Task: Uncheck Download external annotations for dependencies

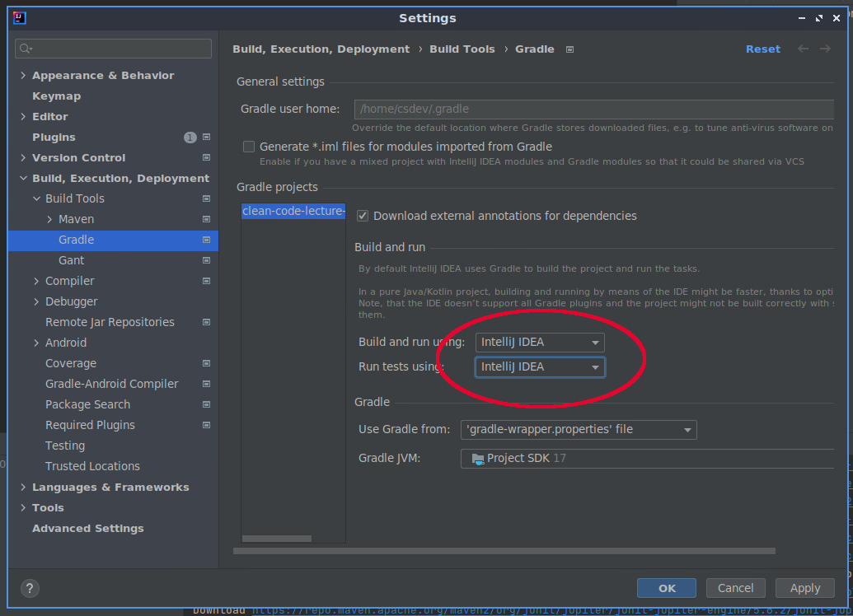Action: coord(363,216)
